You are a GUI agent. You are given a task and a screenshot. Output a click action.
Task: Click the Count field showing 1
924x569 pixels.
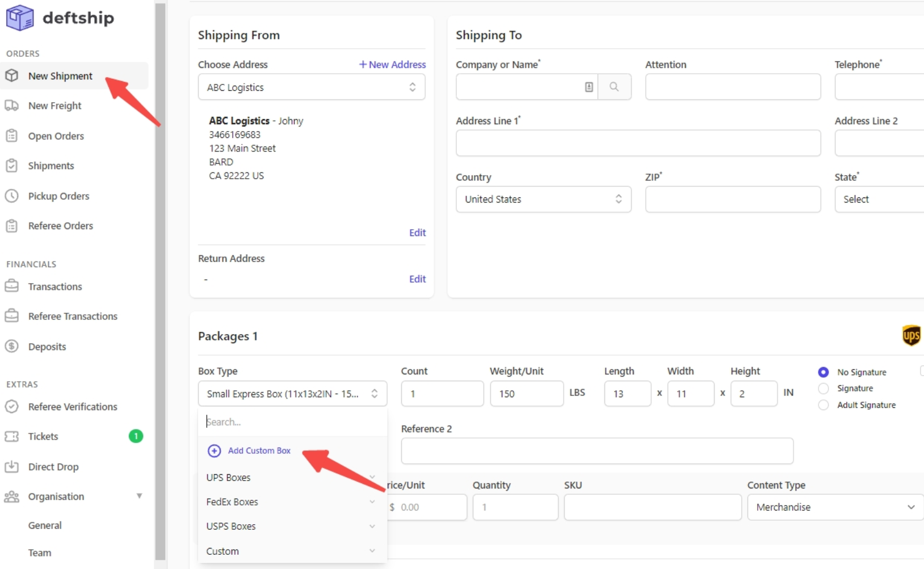(x=442, y=394)
